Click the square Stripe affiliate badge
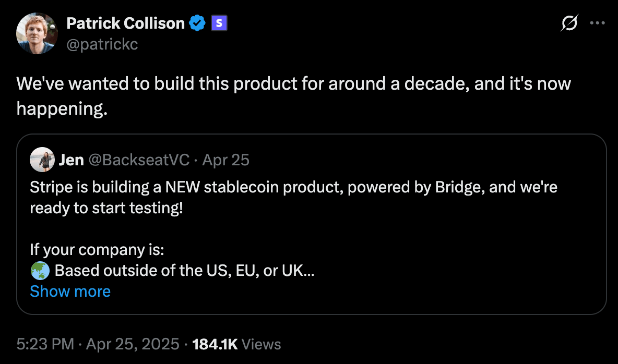 pos(219,23)
